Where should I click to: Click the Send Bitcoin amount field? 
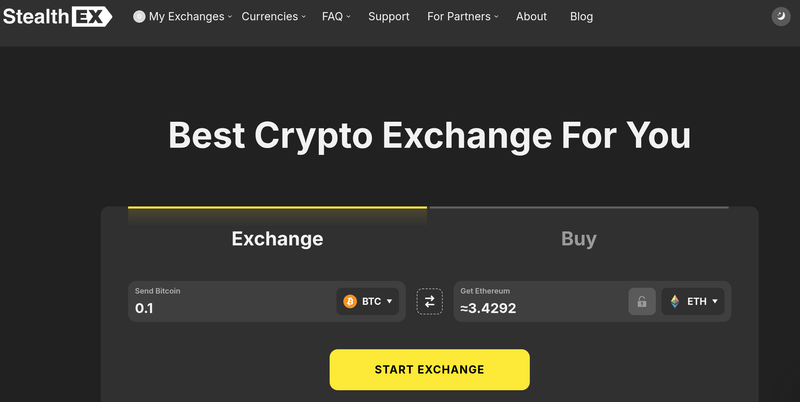230,308
